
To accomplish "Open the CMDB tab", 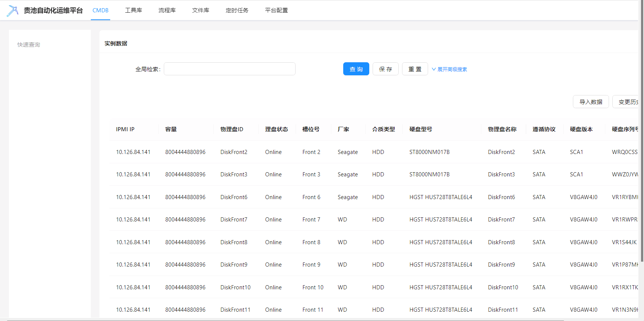I will [x=101, y=10].
